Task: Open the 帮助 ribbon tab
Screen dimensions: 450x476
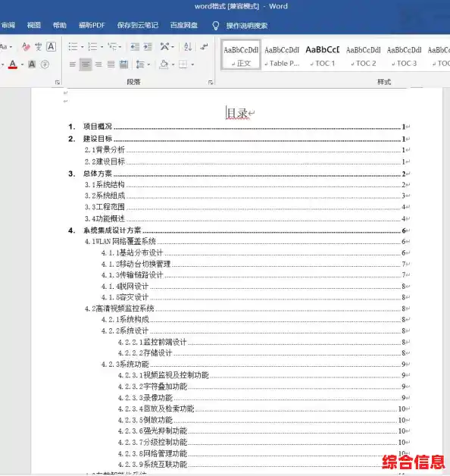Action: 60,25
